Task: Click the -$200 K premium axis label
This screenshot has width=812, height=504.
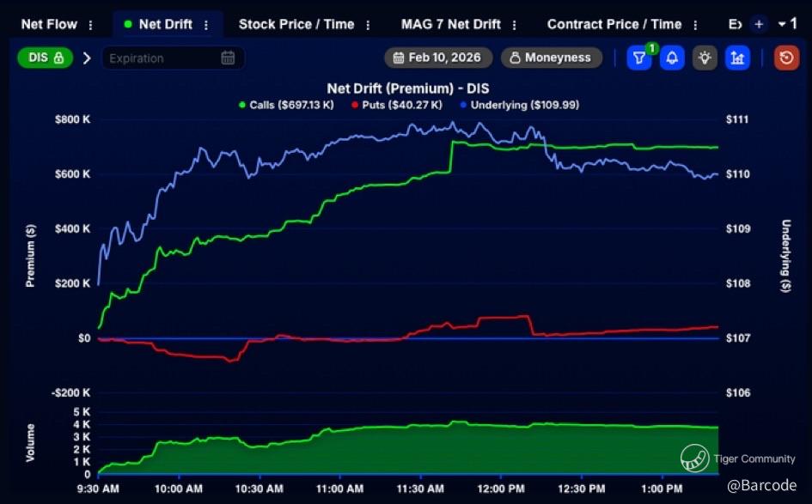Action: pyautogui.click(x=71, y=392)
